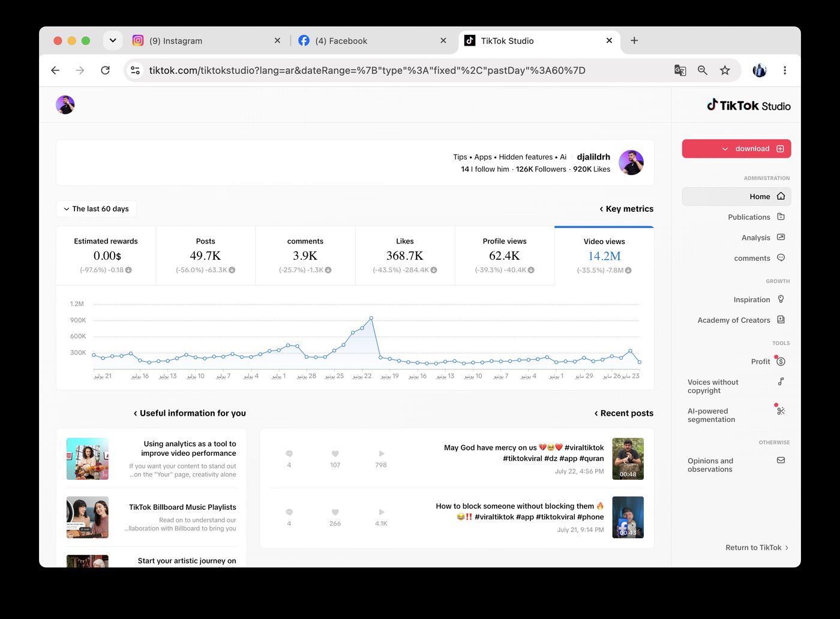Click the Profit dollar icon

coord(781,362)
